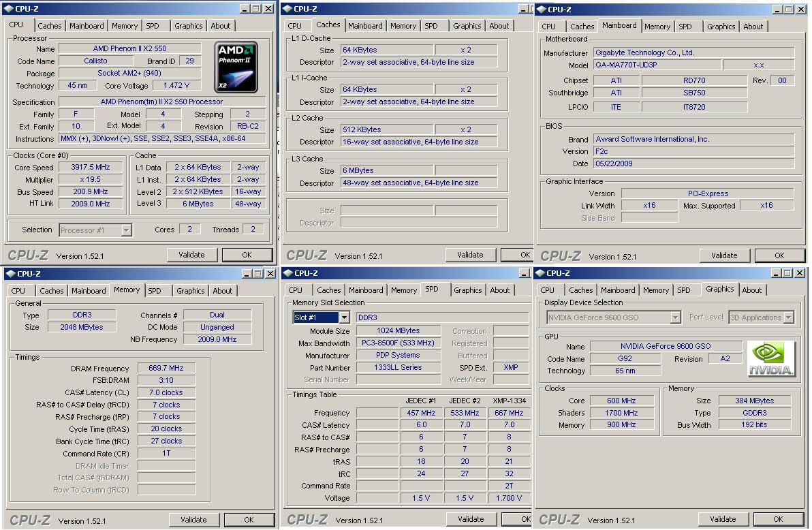Click OK in the Mainboard-tab window
Image resolution: width=812 pixels, height=530 pixels.
pyautogui.click(x=779, y=255)
